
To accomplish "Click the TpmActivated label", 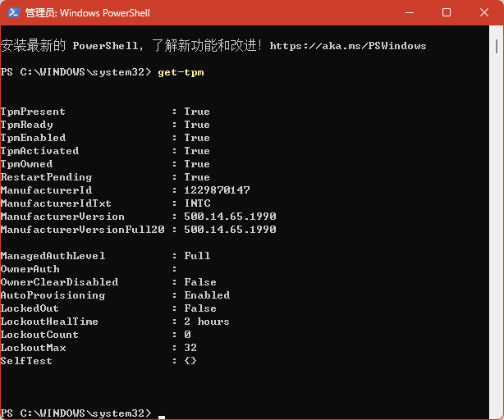I will pyautogui.click(x=39, y=151).
